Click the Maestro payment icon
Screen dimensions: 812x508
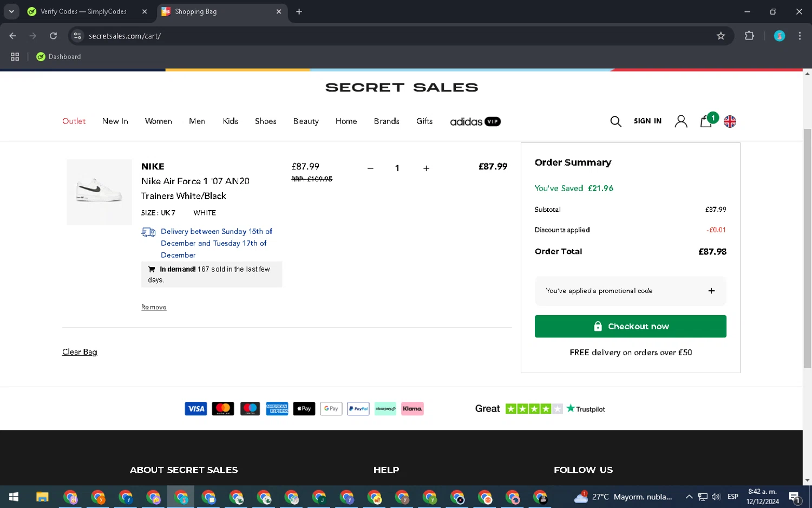[250, 409]
